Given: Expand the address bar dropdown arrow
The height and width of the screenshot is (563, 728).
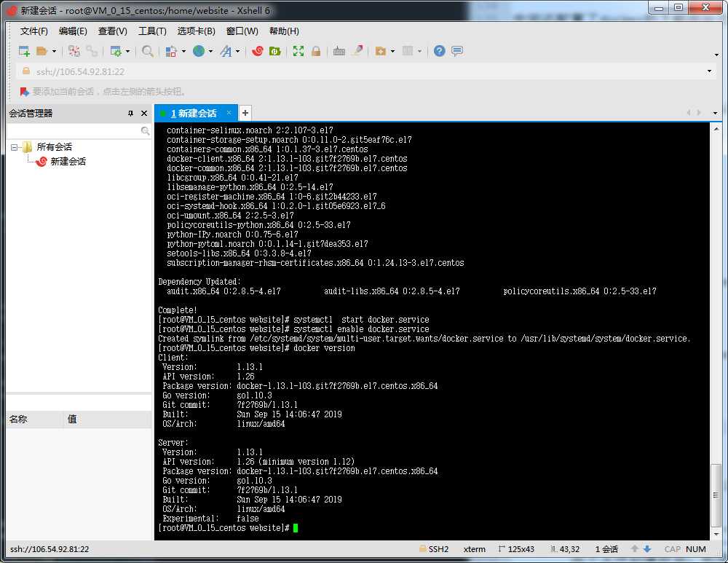Looking at the screenshot, I should [709, 71].
